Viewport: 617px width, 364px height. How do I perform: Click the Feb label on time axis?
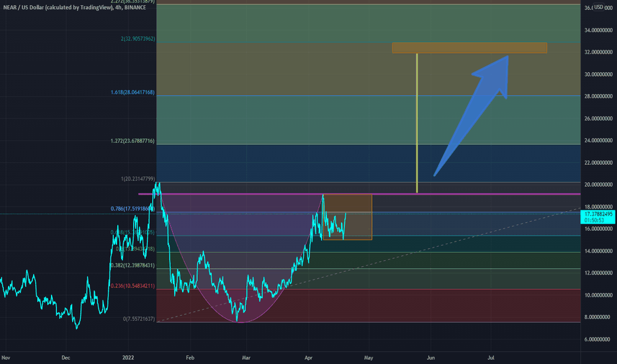[x=190, y=357]
